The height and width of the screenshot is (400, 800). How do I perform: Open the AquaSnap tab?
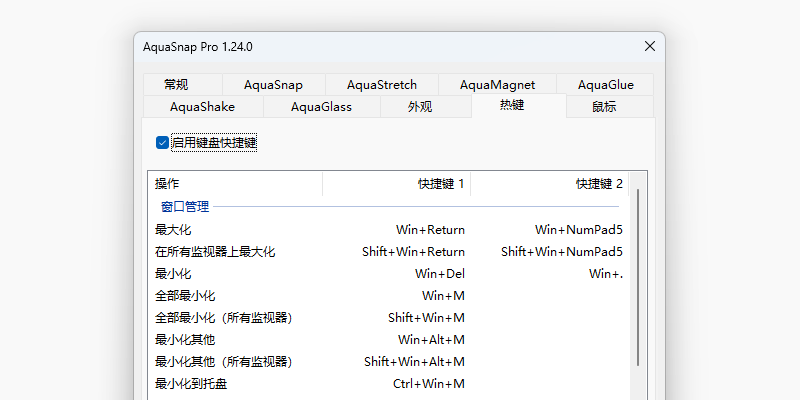(x=272, y=85)
